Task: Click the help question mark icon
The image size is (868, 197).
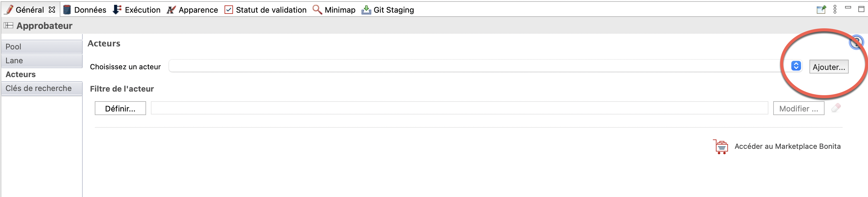Action: click(x=856, y=42)
